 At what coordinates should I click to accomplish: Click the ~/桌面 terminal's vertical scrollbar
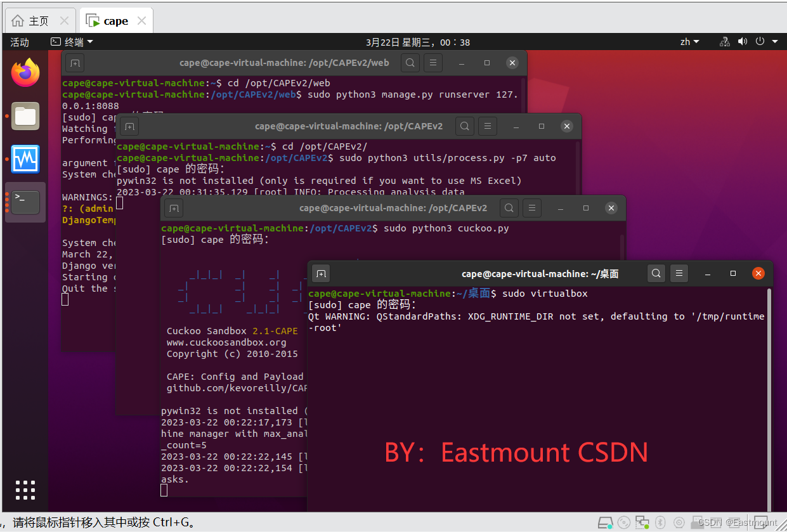click(769, 399)
